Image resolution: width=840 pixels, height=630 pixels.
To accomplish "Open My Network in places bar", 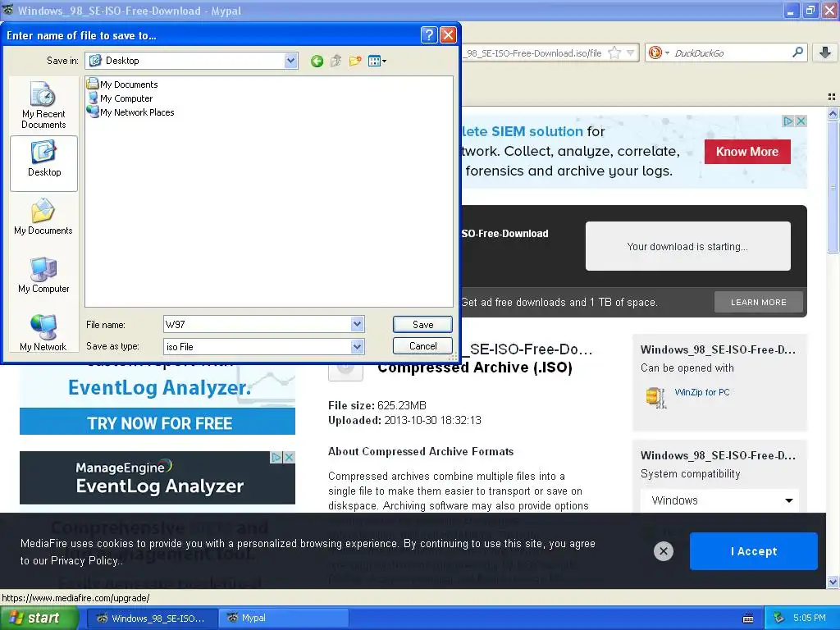I will click(43, 333).
